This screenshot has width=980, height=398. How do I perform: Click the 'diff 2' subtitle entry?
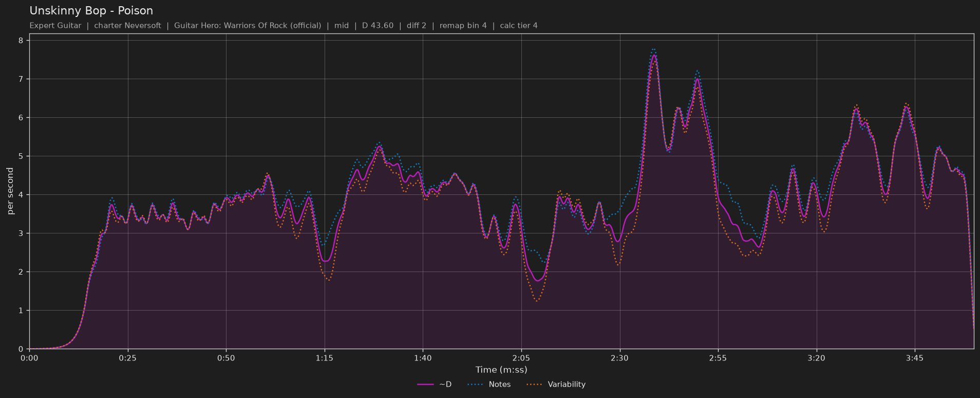(417, 26)
